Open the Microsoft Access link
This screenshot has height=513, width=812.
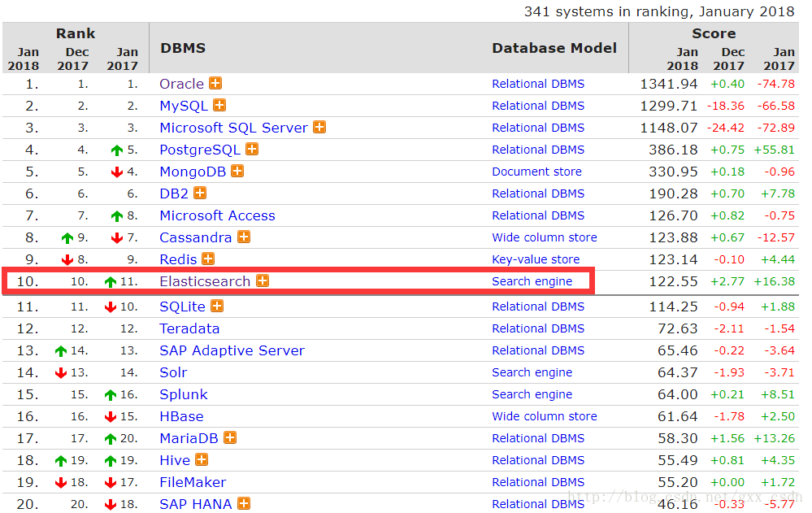218,215
